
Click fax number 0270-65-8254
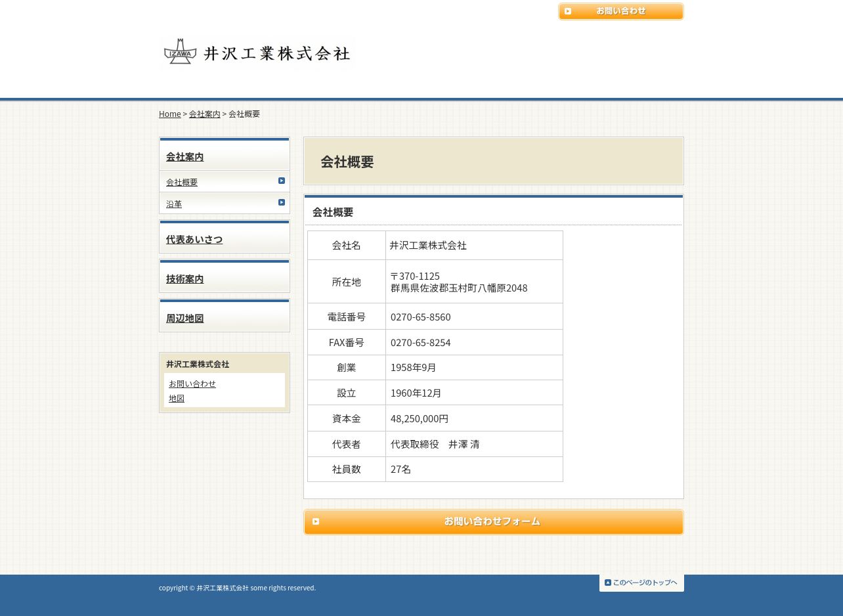click(421, 342)
